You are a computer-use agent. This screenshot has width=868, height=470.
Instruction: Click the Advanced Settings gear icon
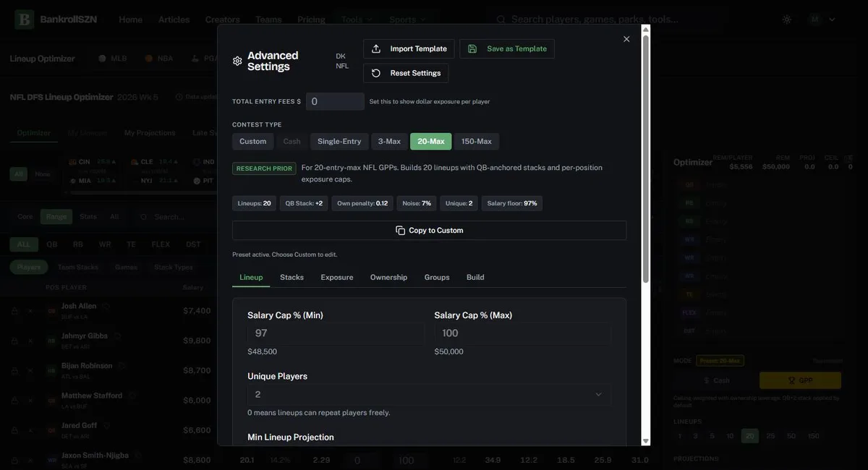[x=237, y=61]
